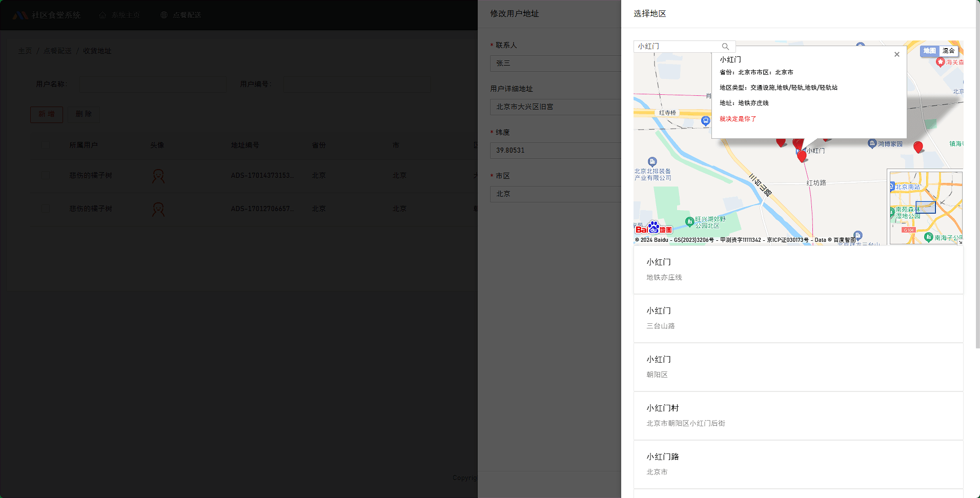980x498 pixels.
Task: Select result 小红门 朝阳区
Action: pyautogui.click(x=798, y=367)
